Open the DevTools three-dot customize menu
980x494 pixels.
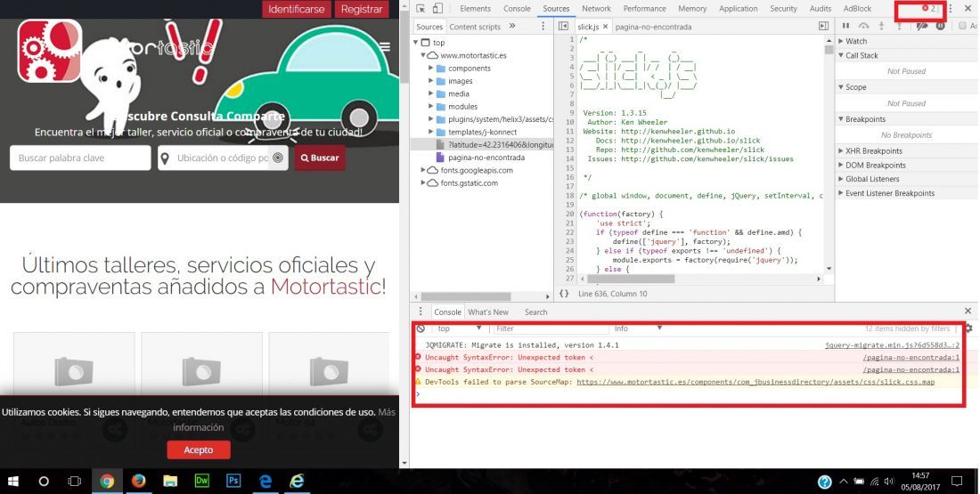coord(951,9)
